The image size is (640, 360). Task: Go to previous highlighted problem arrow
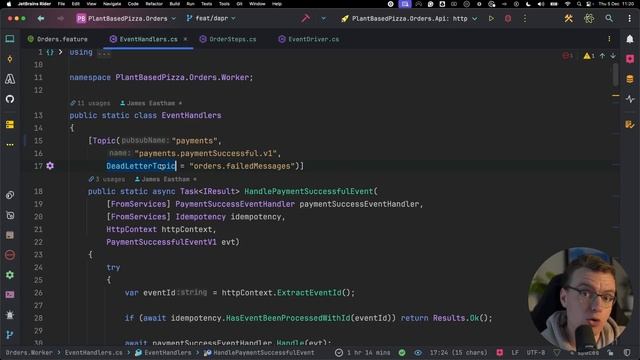point(602,56)
